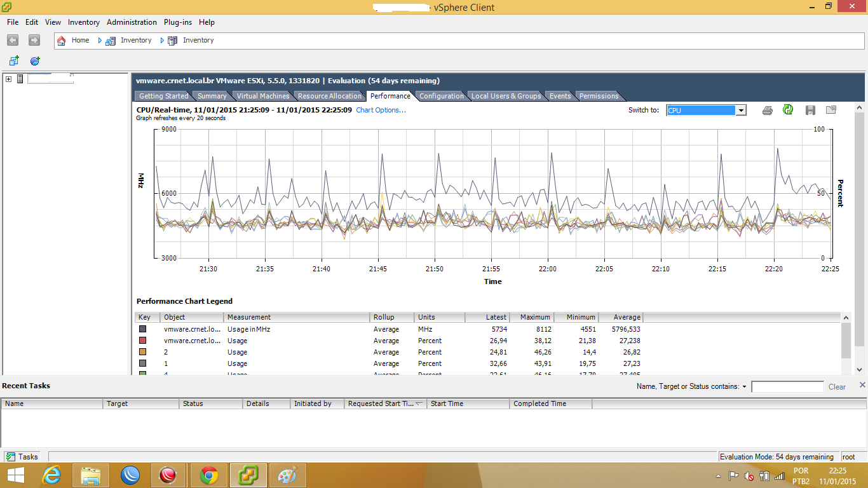Click the recent tasks filter text field
The width and height of the screenshot is (868, 488).
click(x=787, y=387)
